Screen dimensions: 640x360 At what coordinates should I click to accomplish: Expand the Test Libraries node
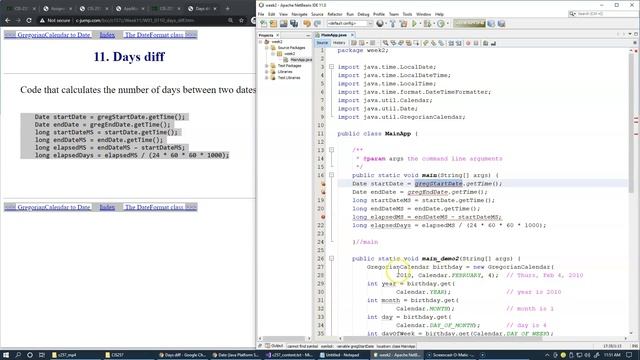[267, 78]
